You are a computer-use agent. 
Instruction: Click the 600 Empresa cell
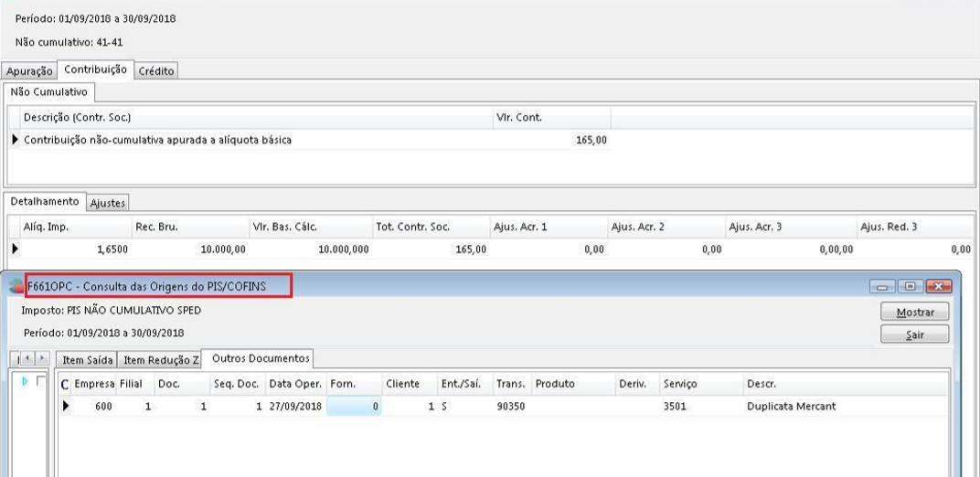pos(103,407)
